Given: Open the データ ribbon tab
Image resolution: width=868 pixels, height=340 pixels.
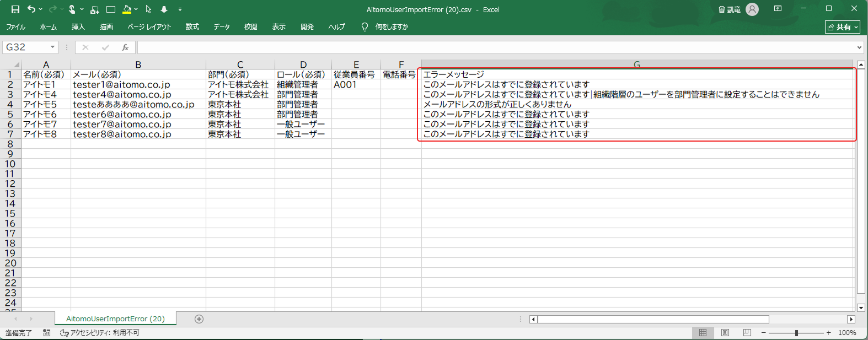Looking at the screenshot, I should pos(222,27).
